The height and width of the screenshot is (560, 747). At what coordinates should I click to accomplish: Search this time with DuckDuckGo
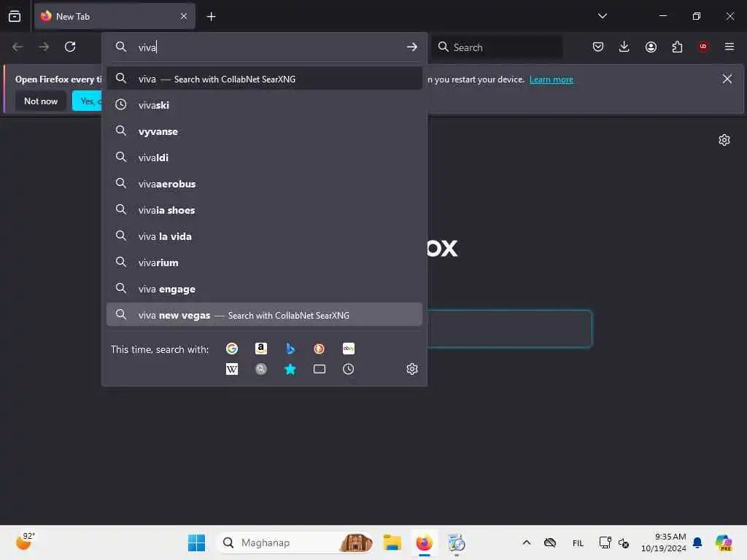(320, 349)
